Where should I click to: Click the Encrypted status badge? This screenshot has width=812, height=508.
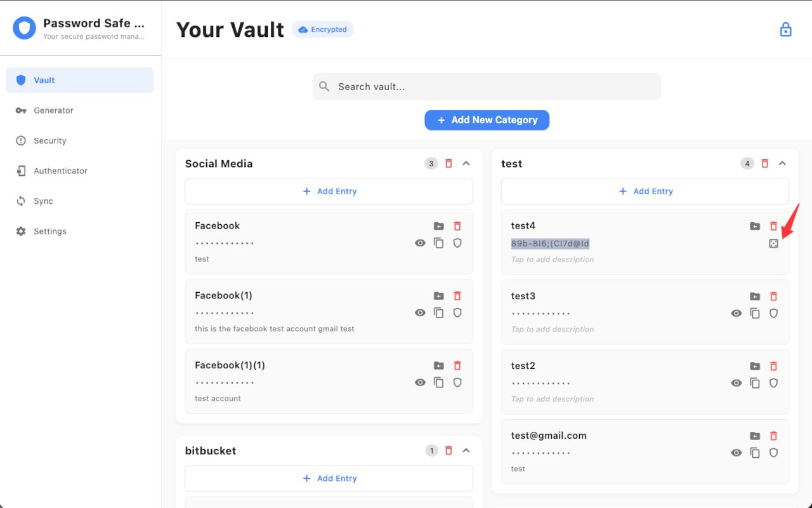[x=323, y=29]
